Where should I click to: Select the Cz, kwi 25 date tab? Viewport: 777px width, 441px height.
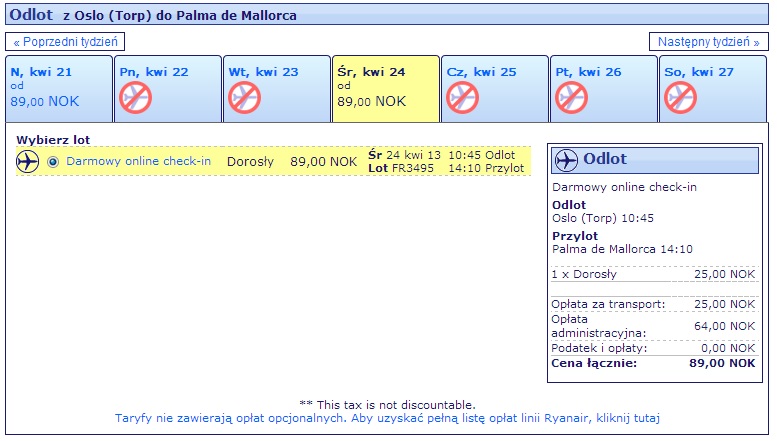pos(495,89)
